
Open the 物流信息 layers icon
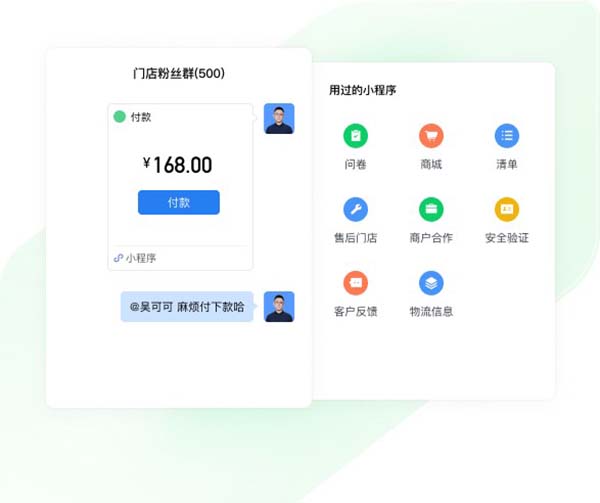pyautogui.click(x=431, y=283)
